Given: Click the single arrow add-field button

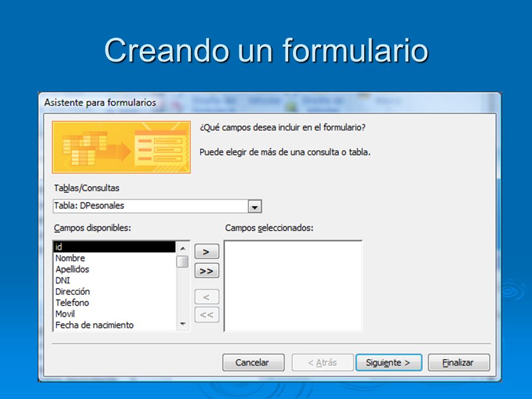Looking at the screenshot, I should coord(207,252).
